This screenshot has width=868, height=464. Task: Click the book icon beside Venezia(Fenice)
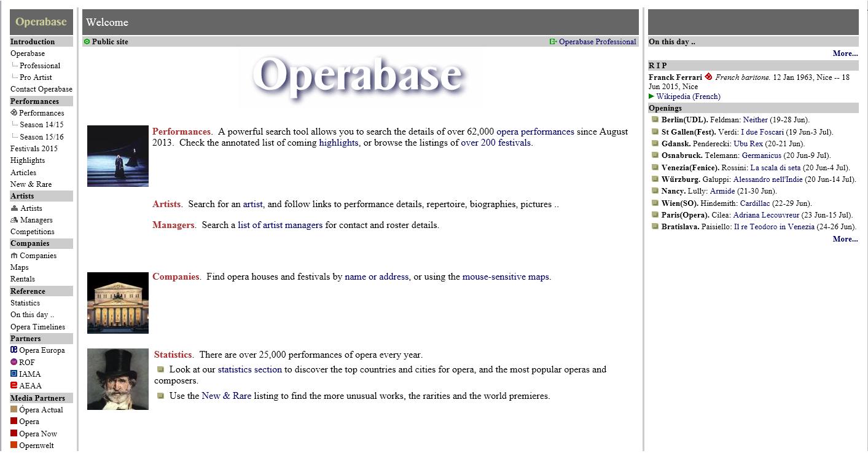pos(655,167)
